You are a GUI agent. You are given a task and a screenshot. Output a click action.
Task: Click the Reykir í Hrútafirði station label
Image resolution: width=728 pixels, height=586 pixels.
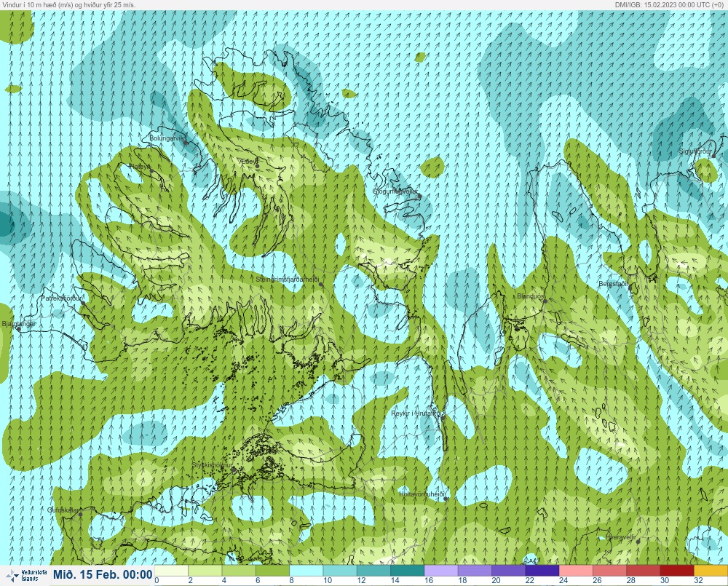(x=417, y=413)
